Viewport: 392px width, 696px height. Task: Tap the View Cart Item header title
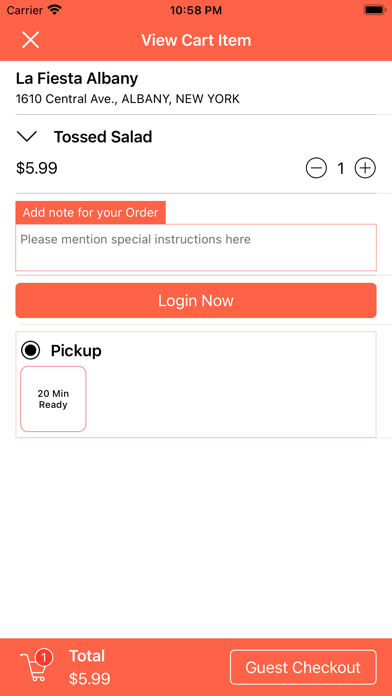[x=196, y=40]
